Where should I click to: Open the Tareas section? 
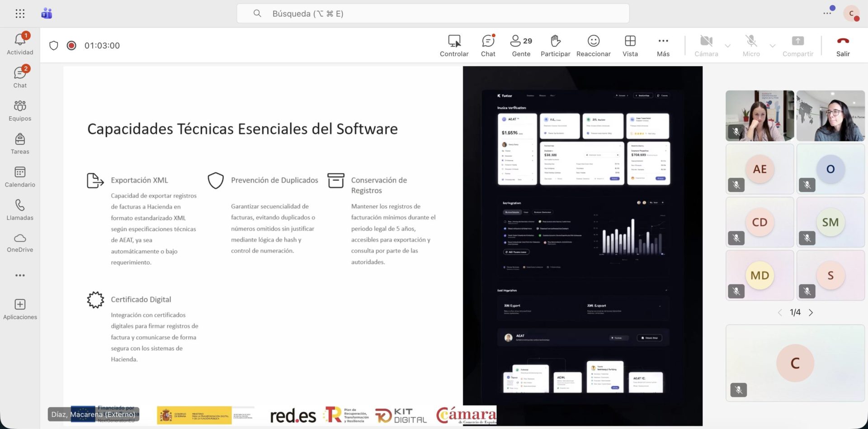click(x=20, y=143)
